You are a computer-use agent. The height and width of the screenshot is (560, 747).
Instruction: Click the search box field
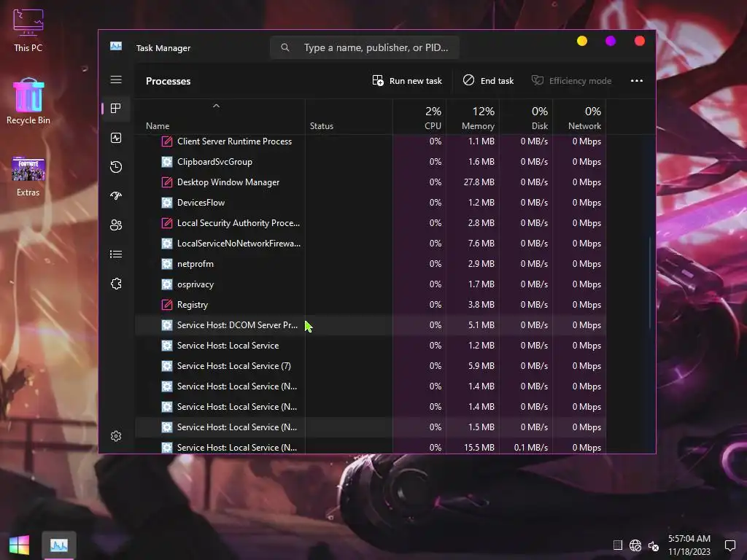click(365, 47)
